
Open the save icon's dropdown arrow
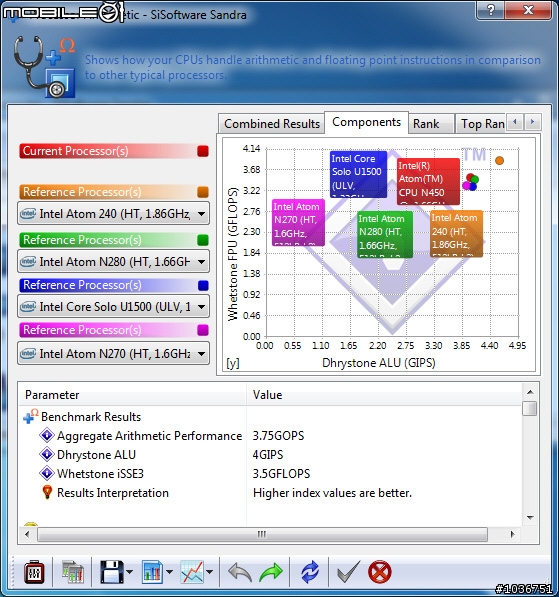[x=129, y=571]
